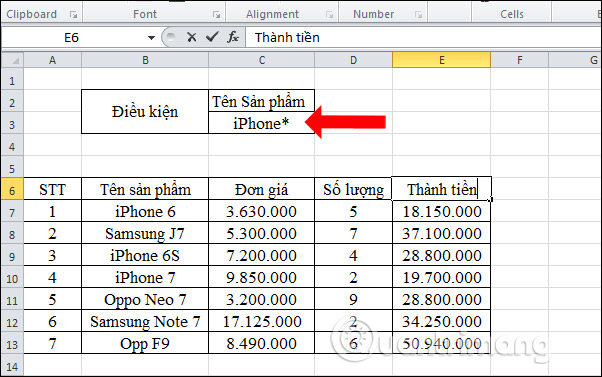This screenshot has height=377, width=602.
Task: Select column A header
Action: click(53, 60)
